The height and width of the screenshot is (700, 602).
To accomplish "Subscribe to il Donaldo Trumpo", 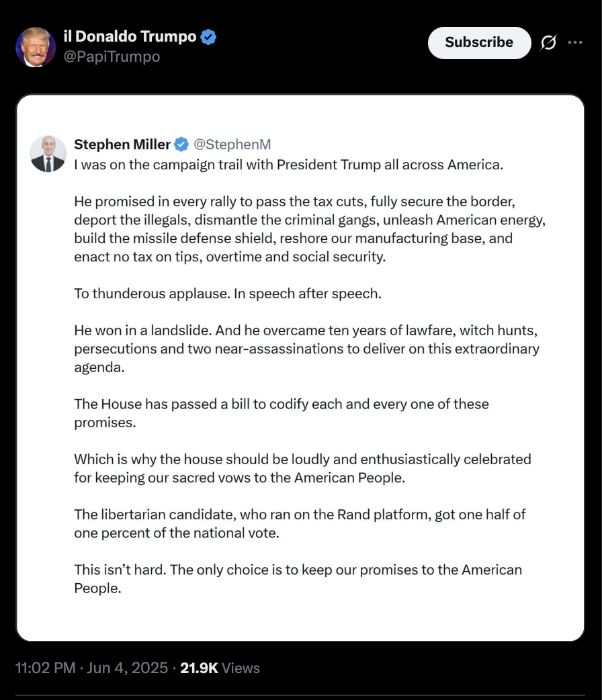I will 479,42.
